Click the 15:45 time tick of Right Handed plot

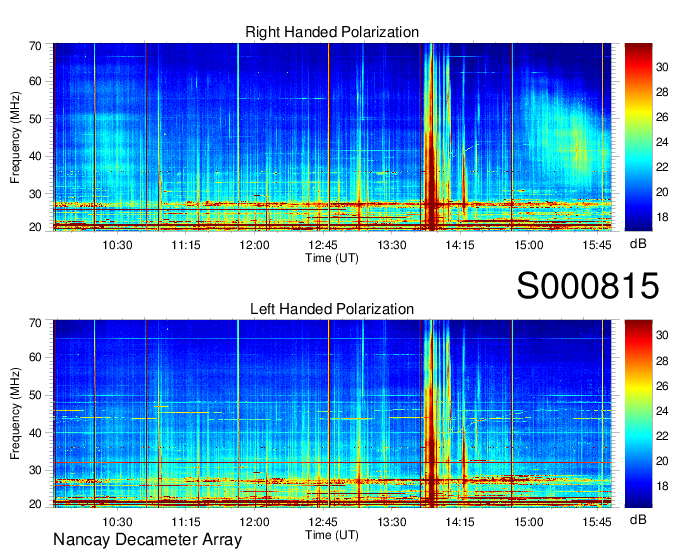(x=597, y=245)
